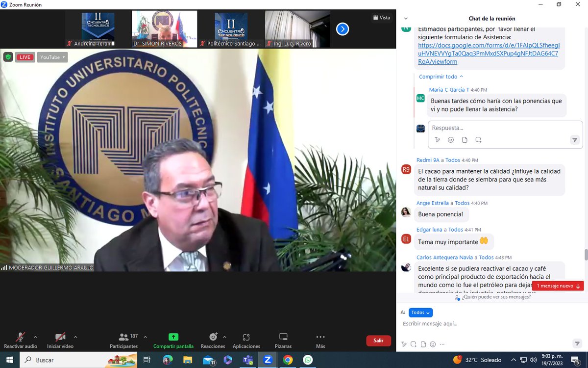Open the Participantes panel
Viewport: 588px width, 368px height.
pos(123,340)
